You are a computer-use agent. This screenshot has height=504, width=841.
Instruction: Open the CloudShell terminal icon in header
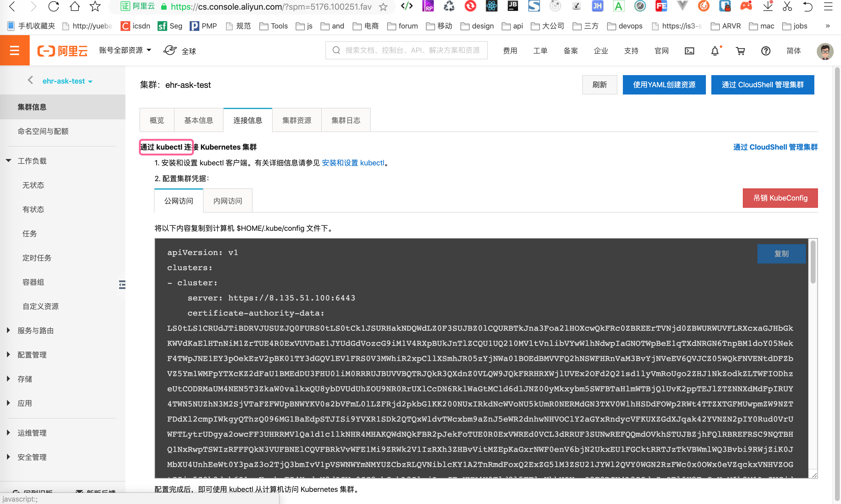pyautogui.click(x=689, y=51)
